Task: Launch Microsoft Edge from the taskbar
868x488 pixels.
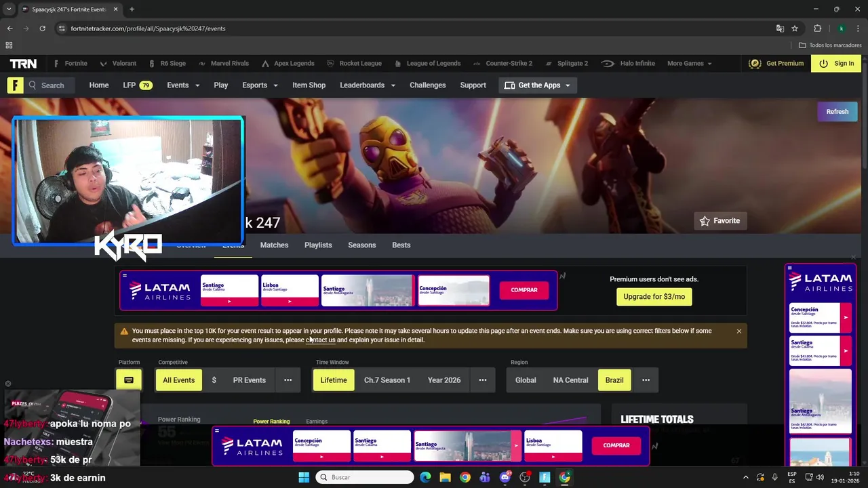Action: tap(425, 477)
